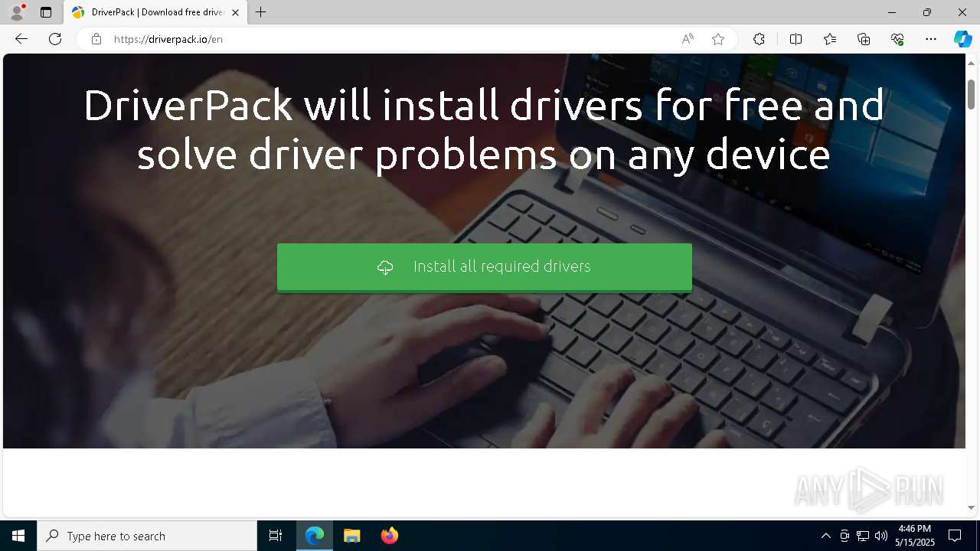Click the browser profile avatar icon
980x551 pixels.
pyautogui.click(x=17, y=12)
